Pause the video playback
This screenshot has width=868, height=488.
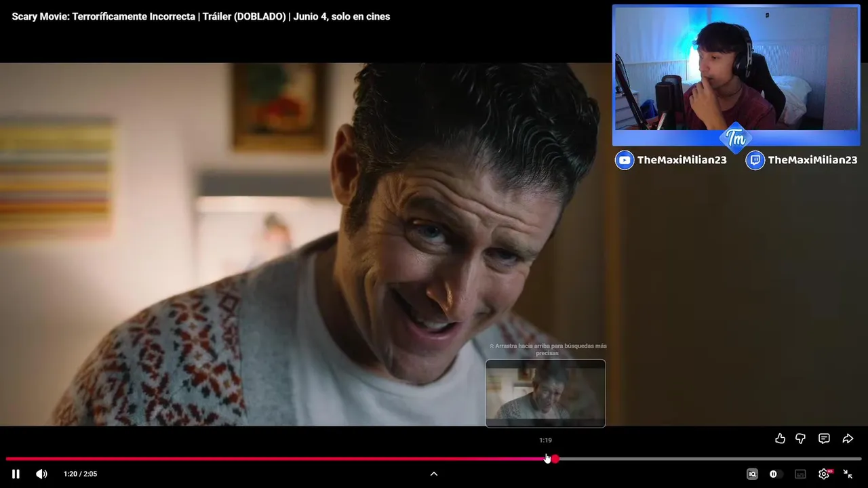(x=16, y=474)
